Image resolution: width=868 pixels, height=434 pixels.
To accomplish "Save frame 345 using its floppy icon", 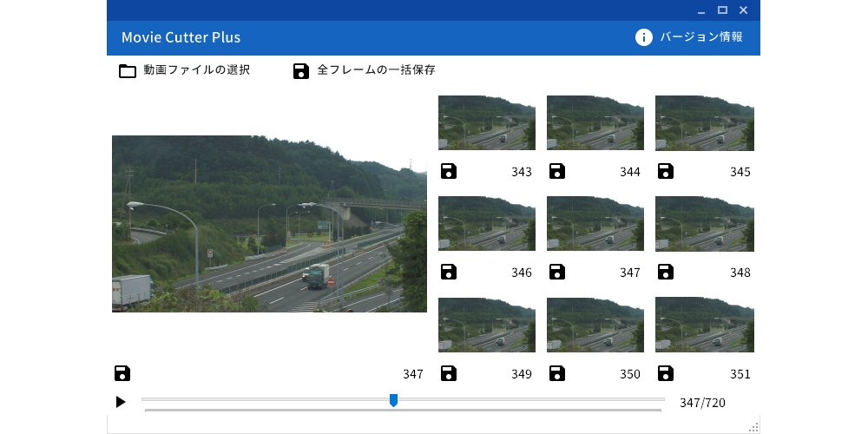I will pos(666,171).
